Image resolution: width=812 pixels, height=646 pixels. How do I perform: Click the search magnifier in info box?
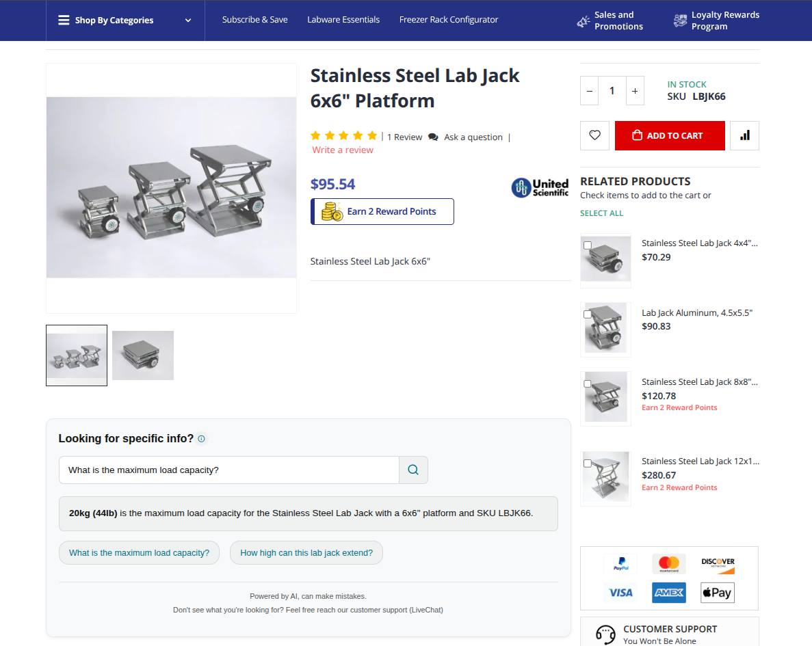coord(413,470)
